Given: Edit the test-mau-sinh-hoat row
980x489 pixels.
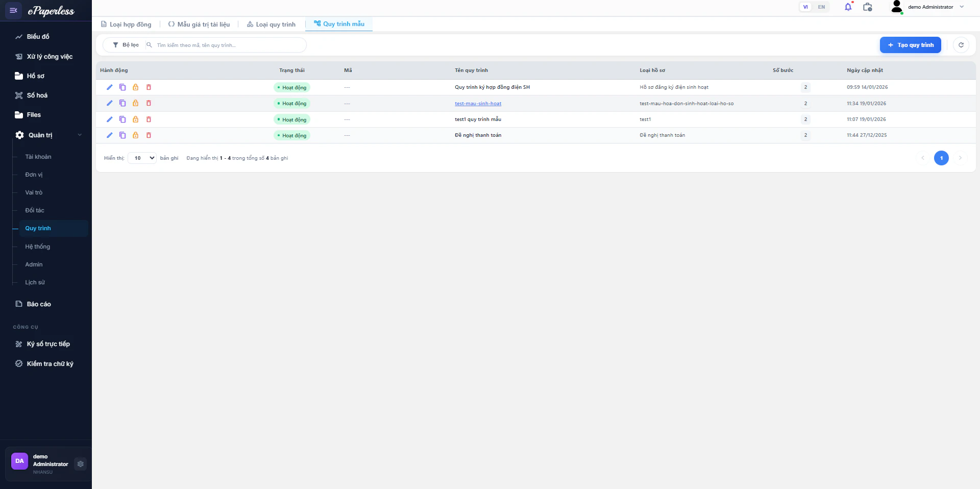Looking at the screenshot, I should 109,103.
